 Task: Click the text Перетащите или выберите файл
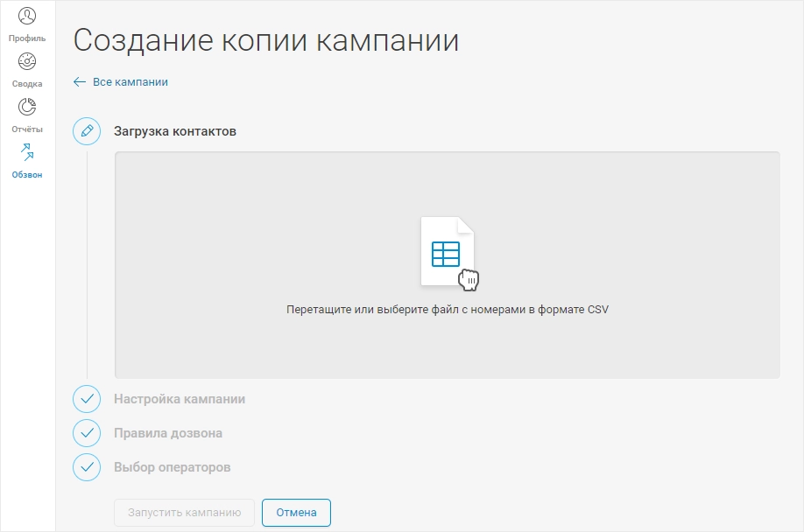[374, 310]
